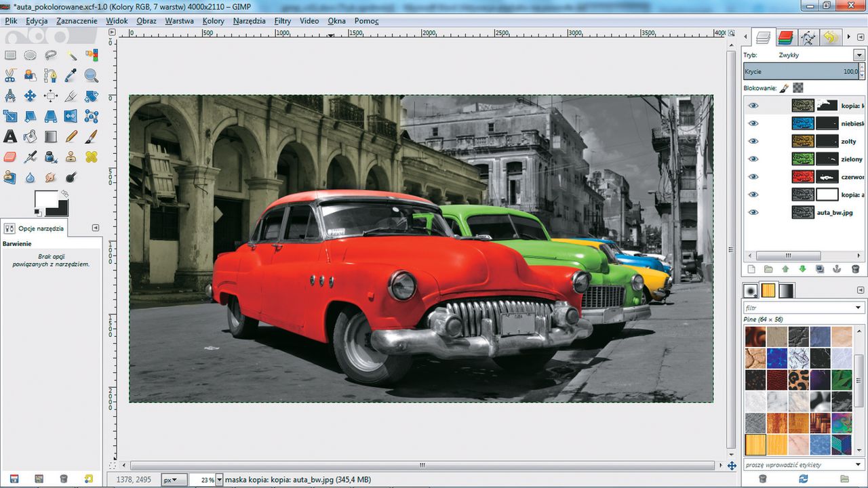Select the Cage Transform tool
Image resolution: width=868 pixels, height=488 pixels.
click(x=92, y=116)
